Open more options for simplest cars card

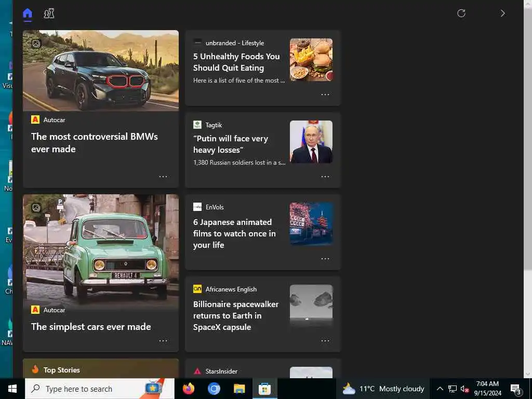point(163,341)
